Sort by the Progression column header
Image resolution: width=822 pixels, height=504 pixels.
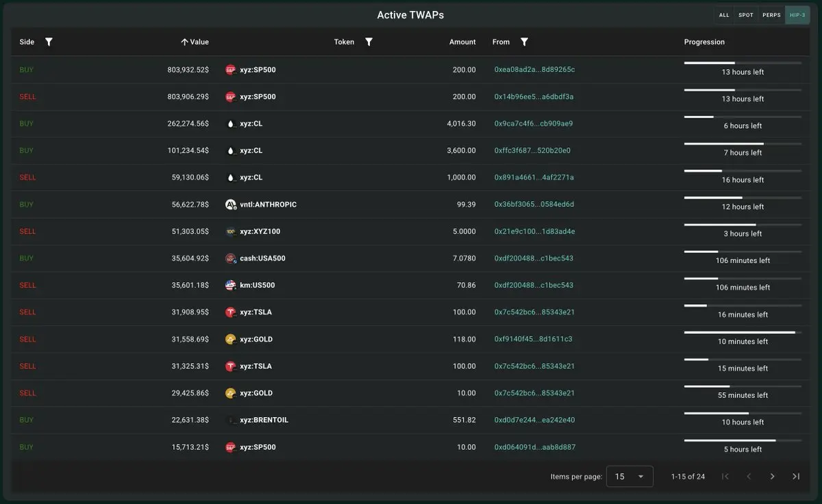click(704, 42)
